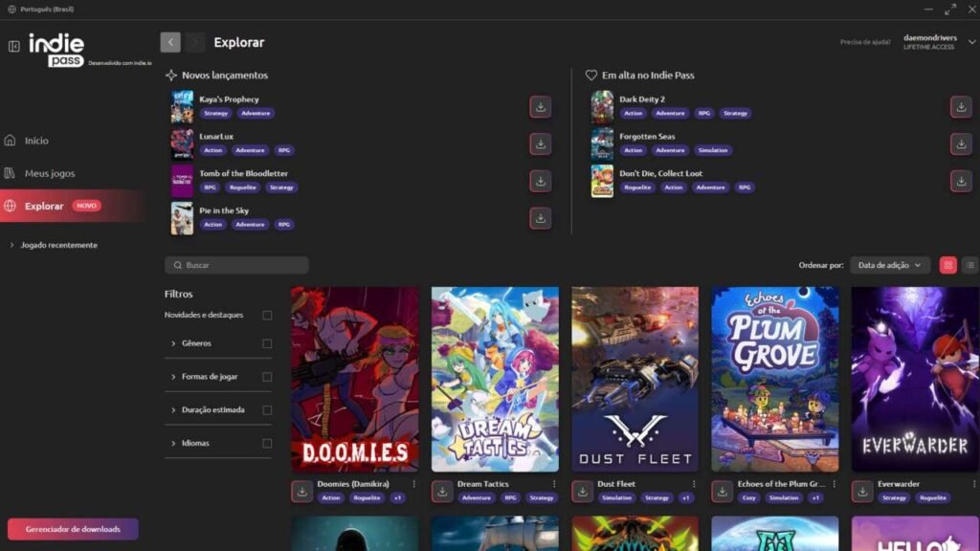The width and height of the screenshot is (980, 551).
Task: Enable Novidades e destaques filter checkbox
Action: 267,315
